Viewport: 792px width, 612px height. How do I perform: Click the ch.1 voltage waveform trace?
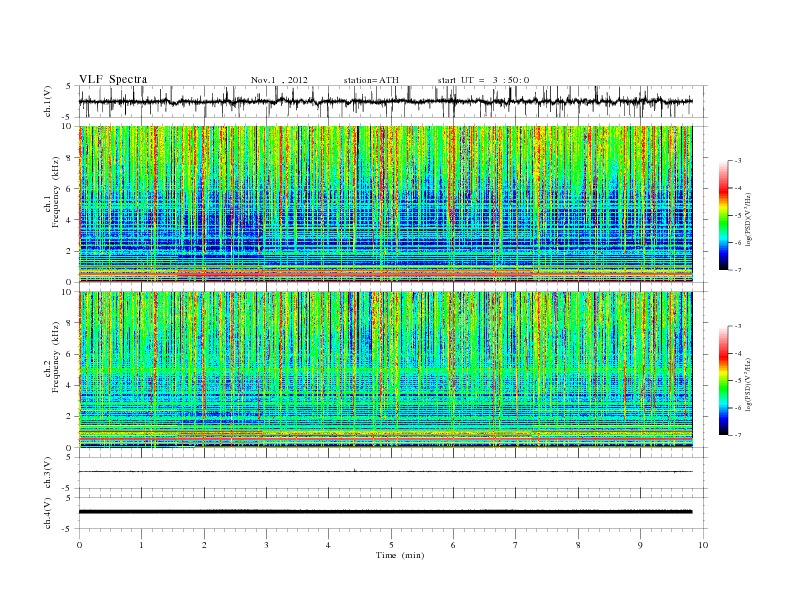[x=385, y=101]
